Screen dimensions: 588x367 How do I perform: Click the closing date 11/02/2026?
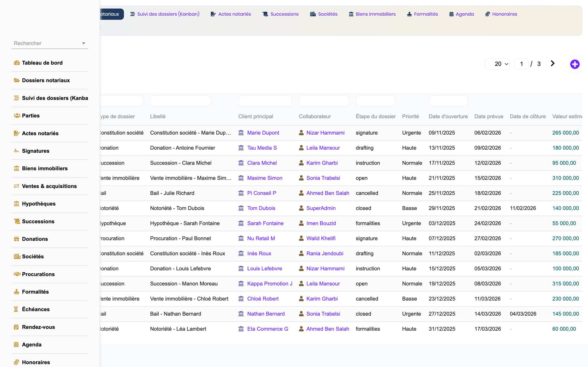[523, 208]
